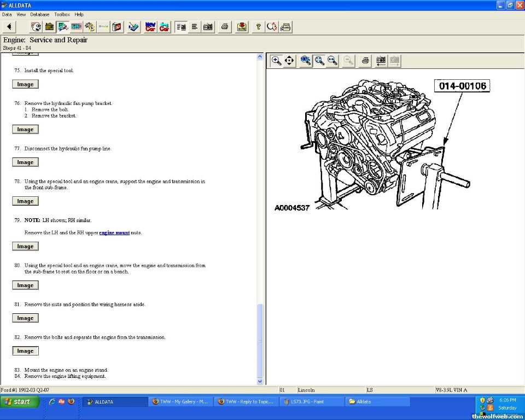Image resolution: width=525 pixels, height=420 pixels.
Task: Click scroll down arrow of procedure pane
Action: click(x=260, y=381)
